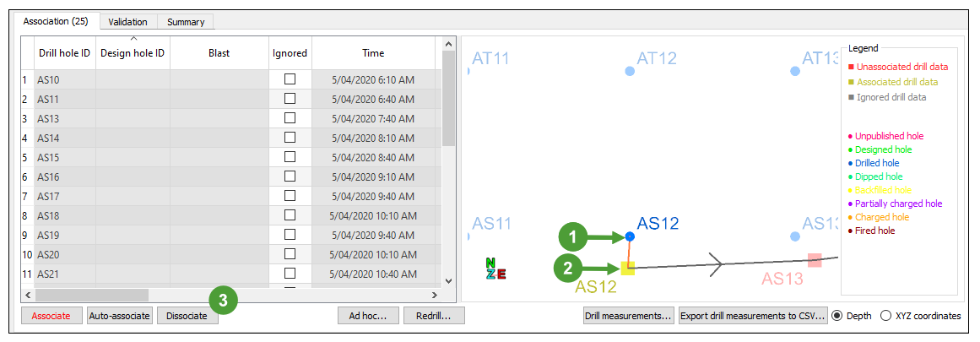Tick Ignored checkbox for AS18
Image resolution: width=980 pixels, height=342 pixels.
[x=290, y=215]
